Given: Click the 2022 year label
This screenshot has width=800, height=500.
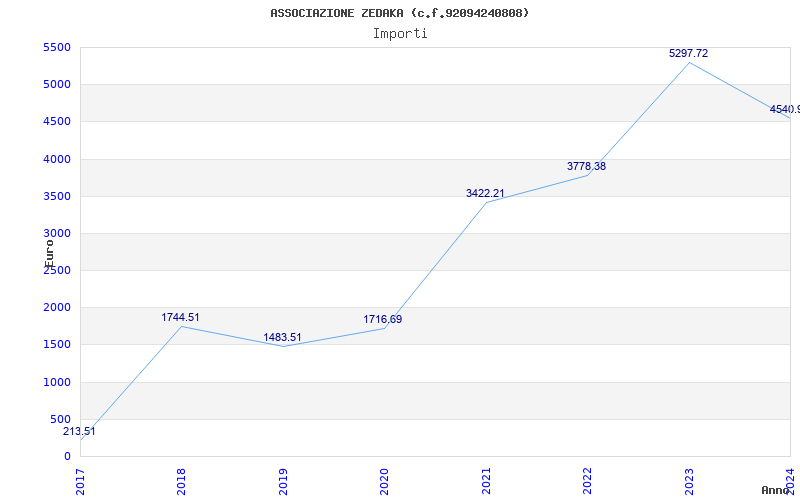Looking at the screenshot, I should 587,482.
